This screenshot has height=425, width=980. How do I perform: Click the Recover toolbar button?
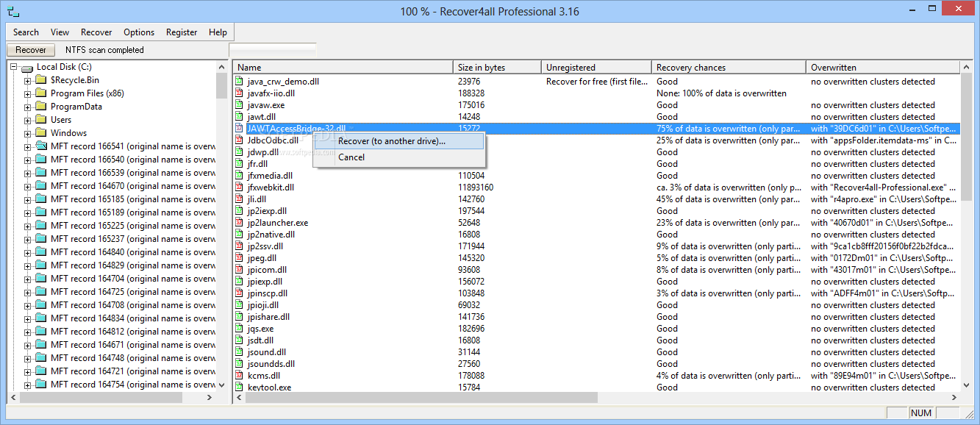pyautogui.click(x=31, y=50)
